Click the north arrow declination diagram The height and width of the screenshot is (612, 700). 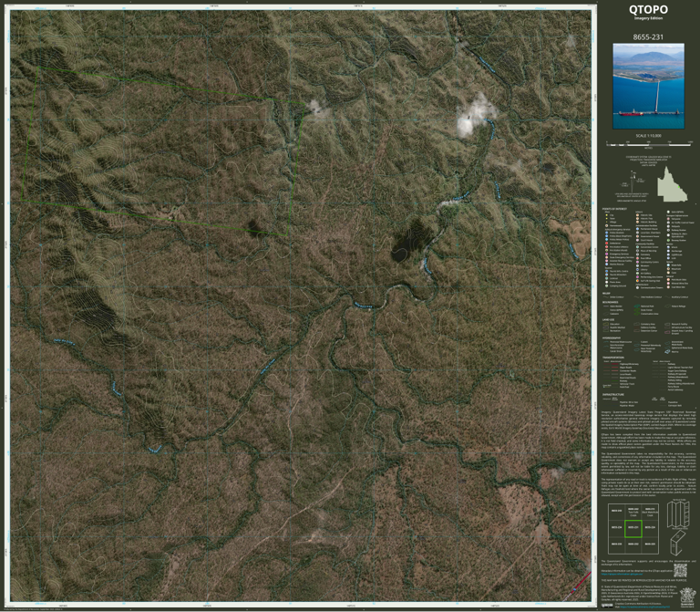[x=633, y=181]
